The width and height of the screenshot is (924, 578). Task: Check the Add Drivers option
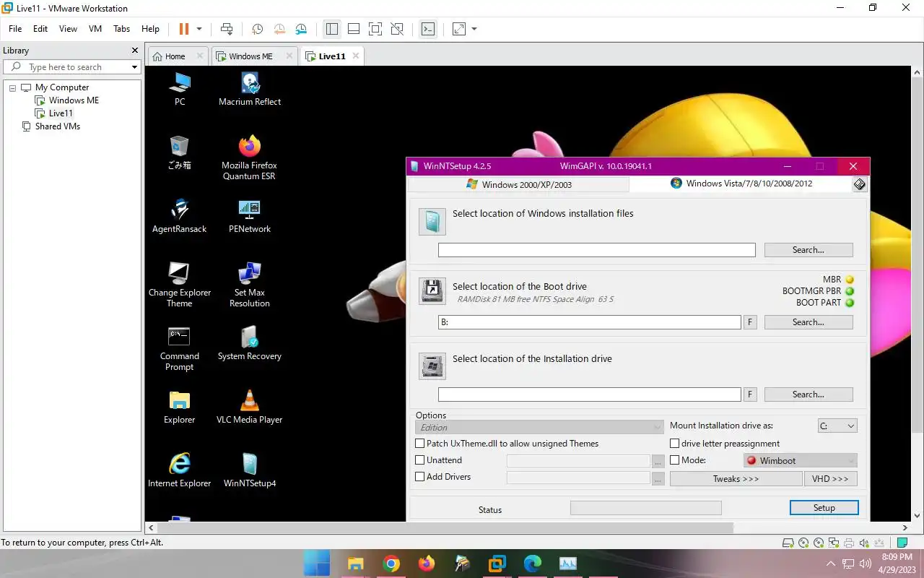coord(419,477)
